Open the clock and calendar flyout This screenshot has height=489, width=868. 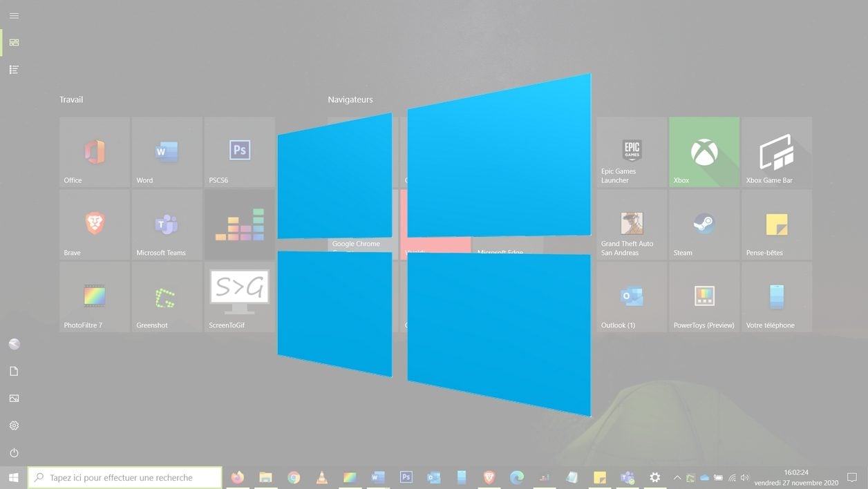click(796, 477)
